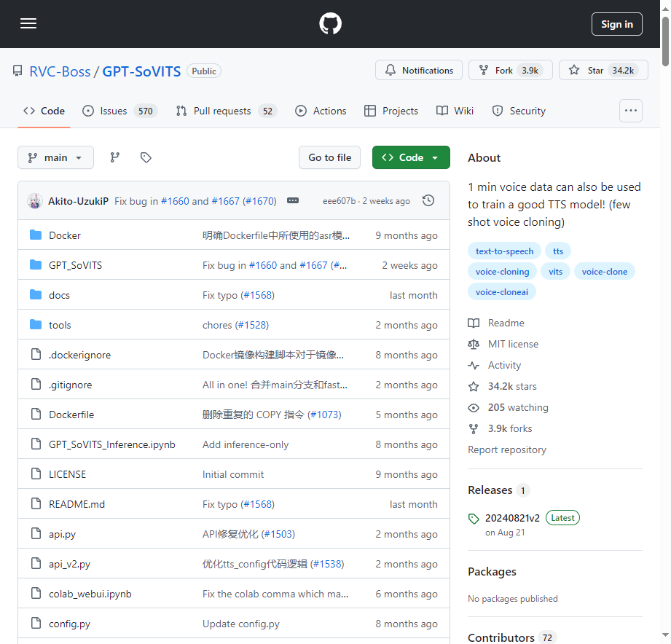Image resolution: width=671 pixels, height=644 pixels.
Task: Expand the additional navigation options ellipsis
Action: [630, 111]
